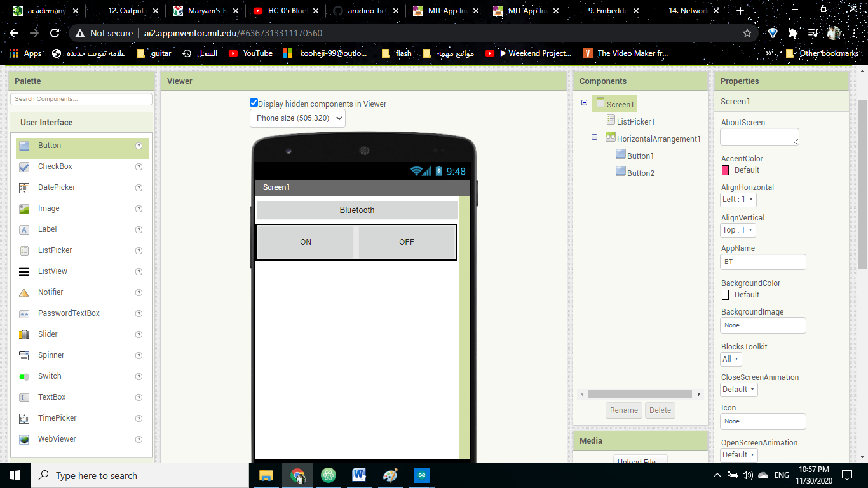This screenshot has width=868, height=488.
Task: Open the Phone size dropdown
Action: (297, 118)
